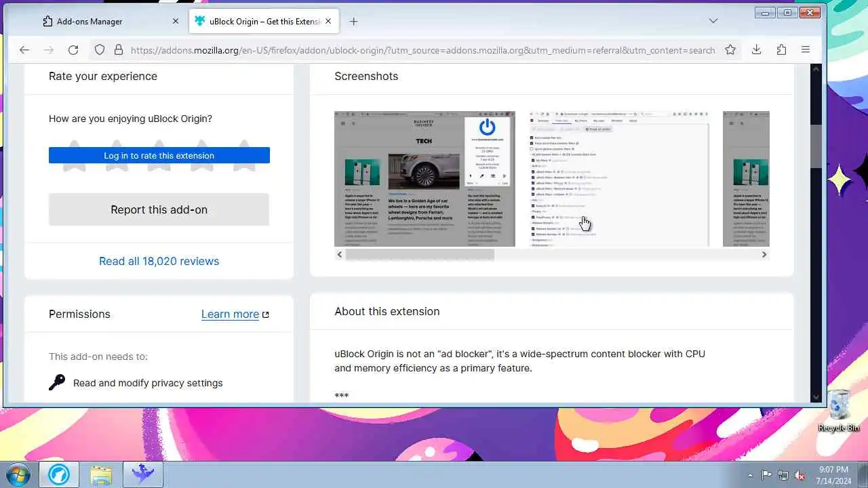Open the clock showing 9:07 PM
868x488 pixels.
[833, 474]
